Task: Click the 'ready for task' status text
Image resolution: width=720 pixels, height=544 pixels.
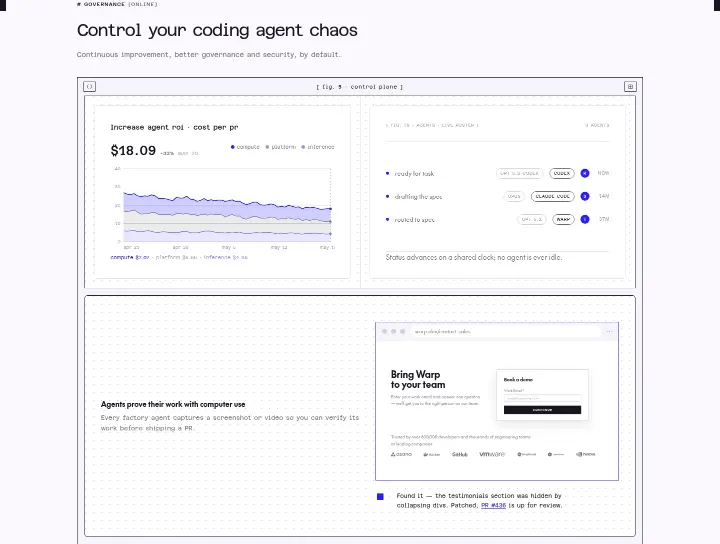Action: point(414,174)
